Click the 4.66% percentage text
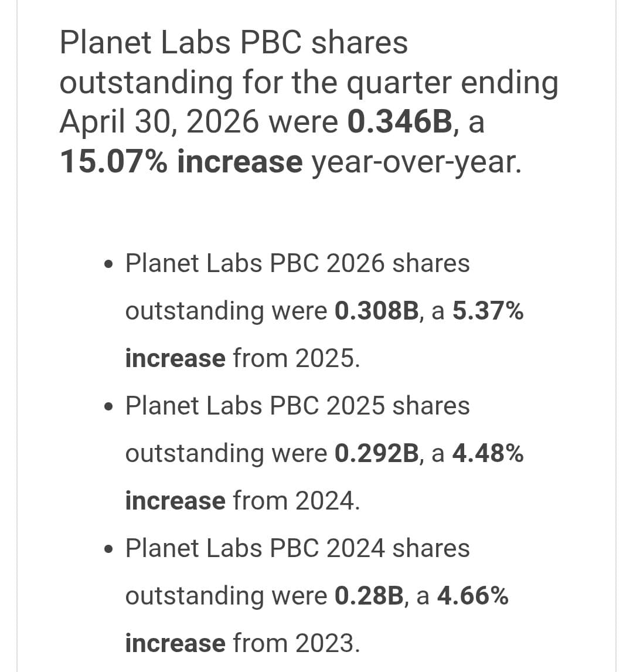The width and height of the screenshot is (633, 672). [x=473, y=596]
